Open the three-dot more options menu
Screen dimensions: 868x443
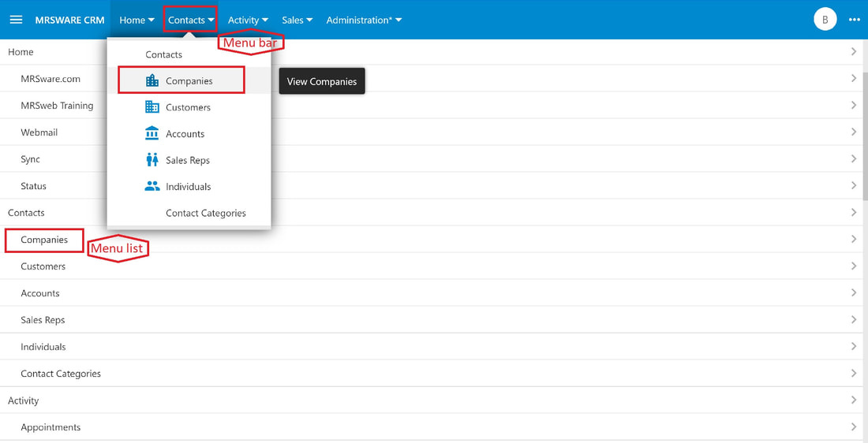pyautogui.click(x=854, y=20)
